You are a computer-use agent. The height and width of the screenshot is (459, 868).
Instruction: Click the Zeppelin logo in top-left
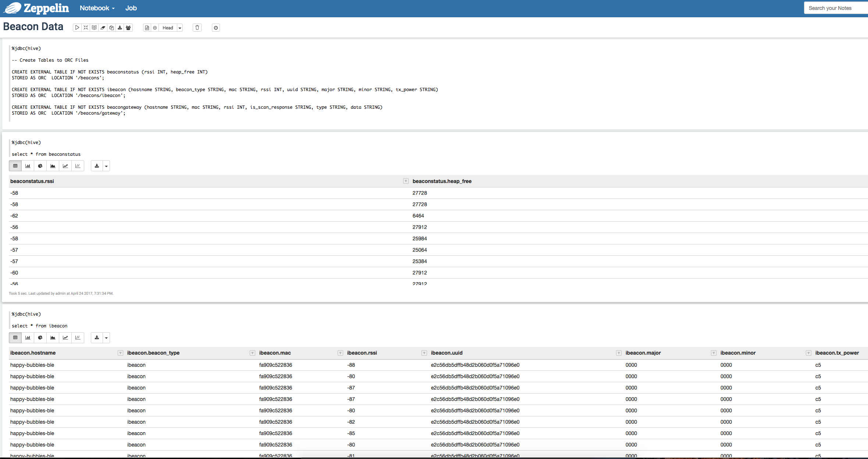point(11,8)
